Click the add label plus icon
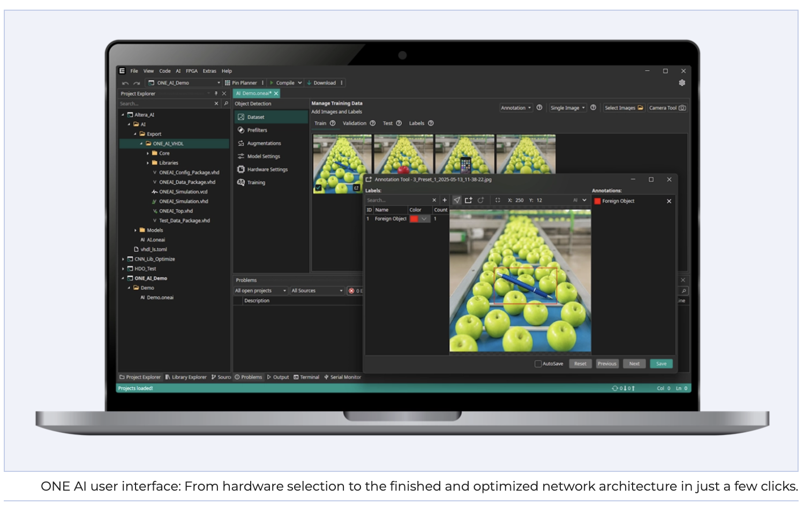Viewport: 812px width, 511px height. (444, 200)
